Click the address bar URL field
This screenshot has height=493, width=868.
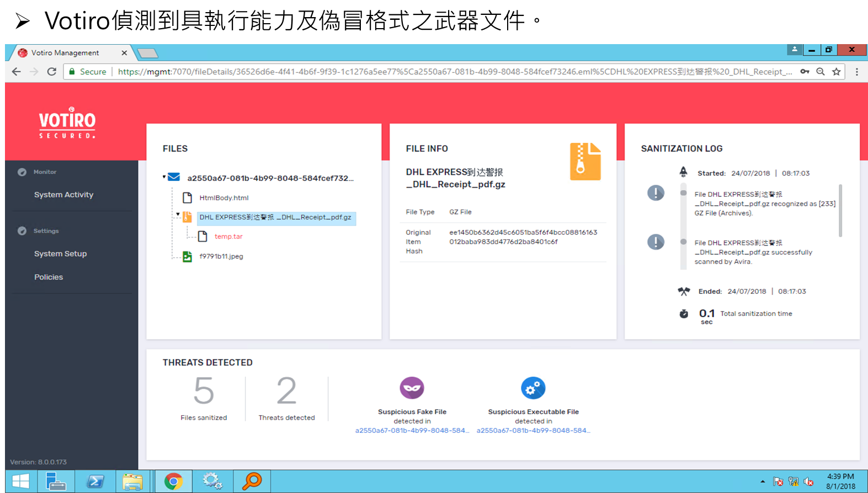click(x=455, y=72)
